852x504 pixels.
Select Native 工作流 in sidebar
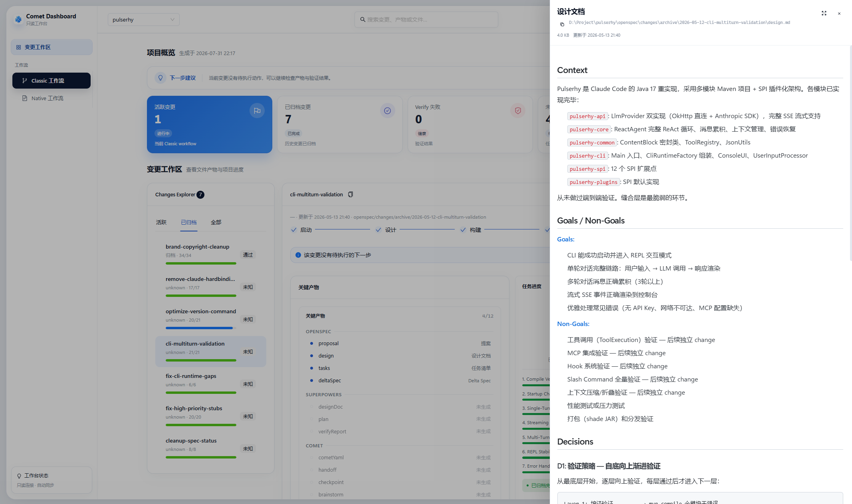click(x=52, y=98)
